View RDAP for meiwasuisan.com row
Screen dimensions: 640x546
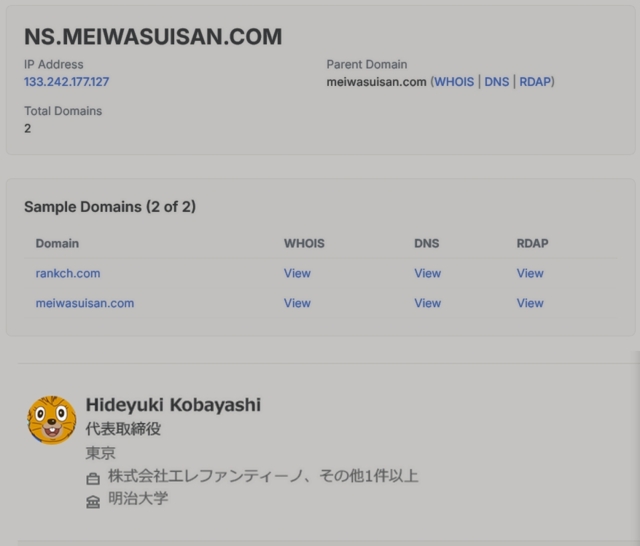point(530,303)
